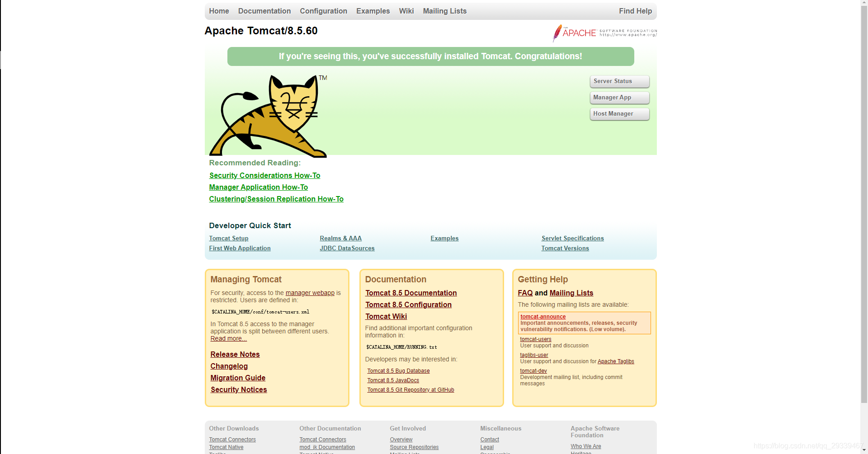
Task: Open the Mailing Lists link in Getting Help
Action: [x=571, y=293]
